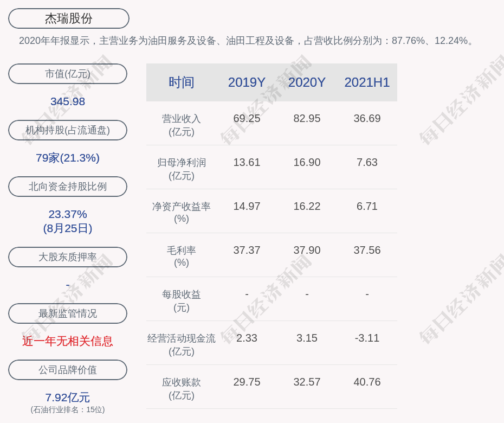Click 2019Y revenue value 69.25
The image size is (504, 423).
click(x=247, y=118)
